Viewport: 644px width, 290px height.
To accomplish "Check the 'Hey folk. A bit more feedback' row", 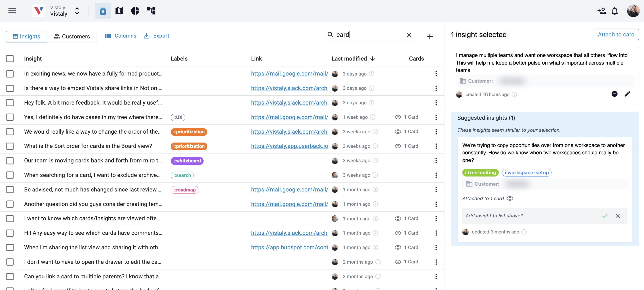I will [x=10, y=103].
